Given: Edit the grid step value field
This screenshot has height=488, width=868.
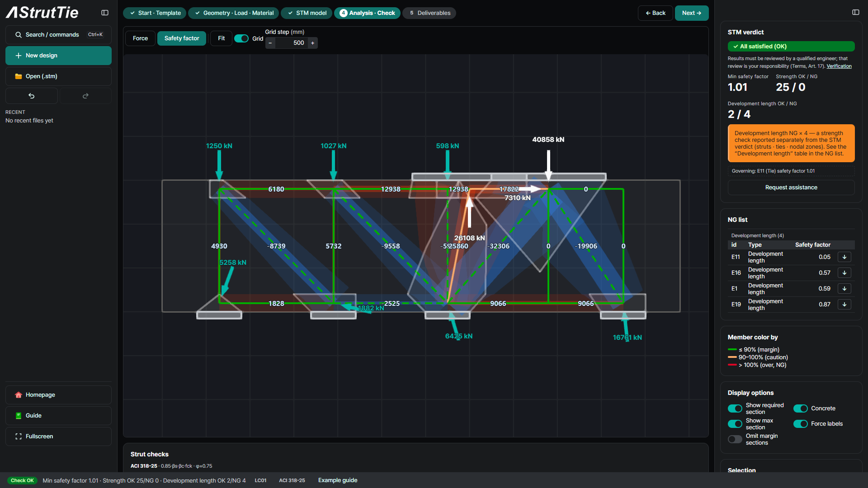Looking at the screenshot, I should 292,43.
